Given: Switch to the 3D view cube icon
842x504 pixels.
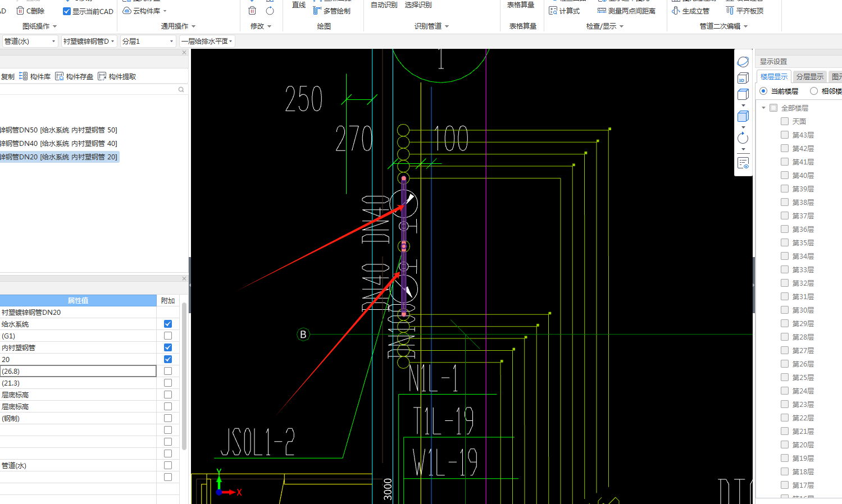Looking at the screenshot, I should 743,78.
